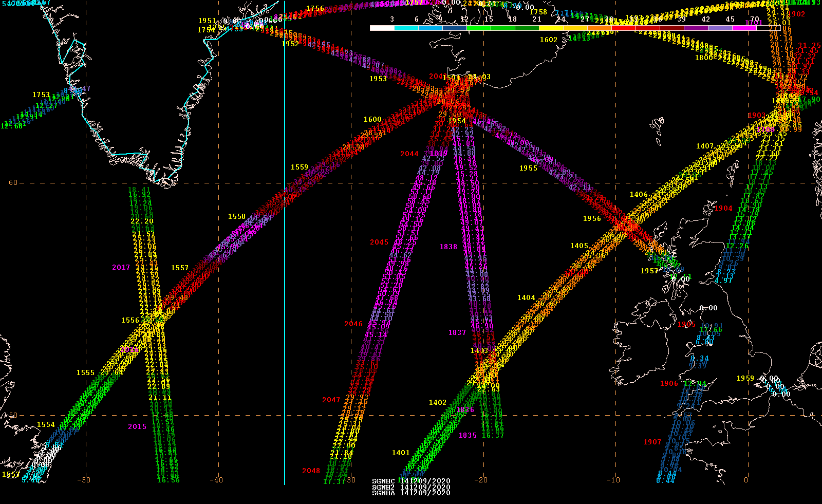The width and height of the screenshot is (822, 504).
Task: Click the yellow time label 1956
Action: click(x=592, y=218)
